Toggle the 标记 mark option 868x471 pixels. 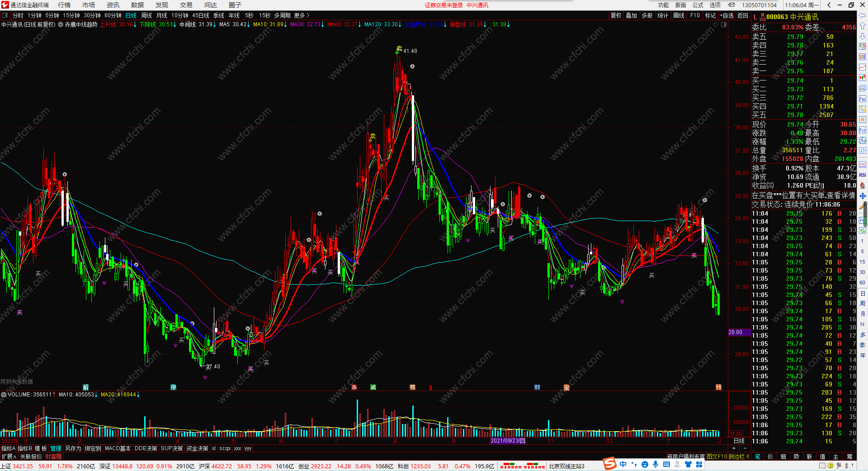click(710, 15)
